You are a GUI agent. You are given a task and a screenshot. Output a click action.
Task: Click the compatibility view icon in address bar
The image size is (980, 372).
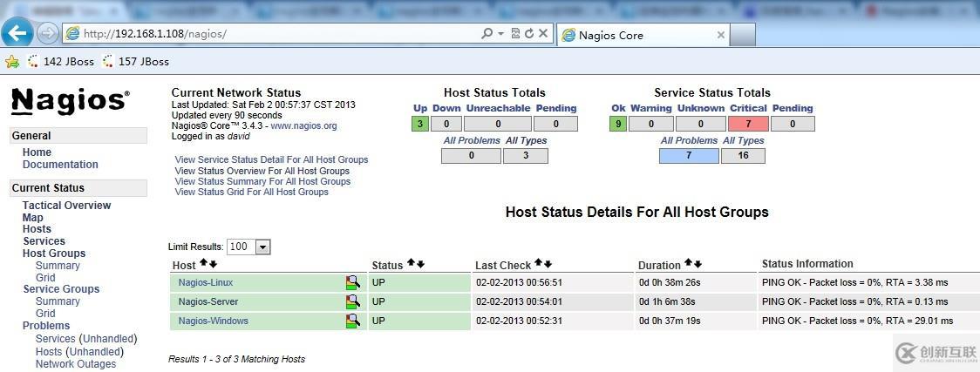(x=515, y=34)
